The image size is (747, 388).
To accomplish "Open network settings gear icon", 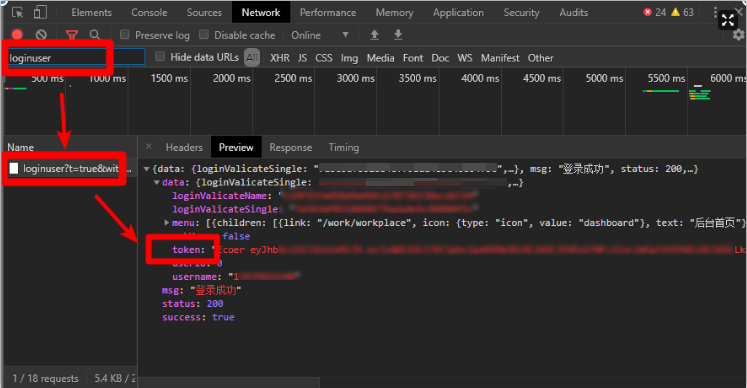I will coord(738,35).
